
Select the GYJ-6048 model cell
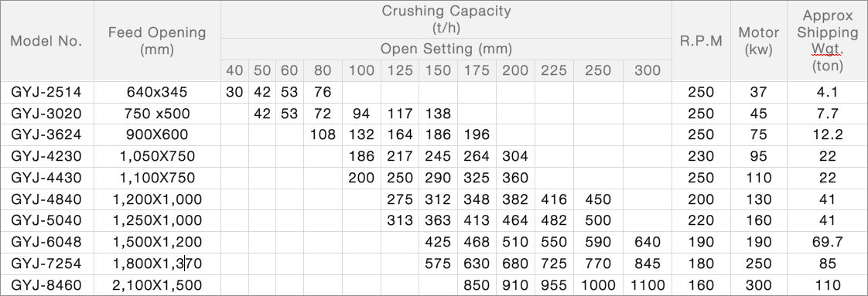(x=47, y=243)
